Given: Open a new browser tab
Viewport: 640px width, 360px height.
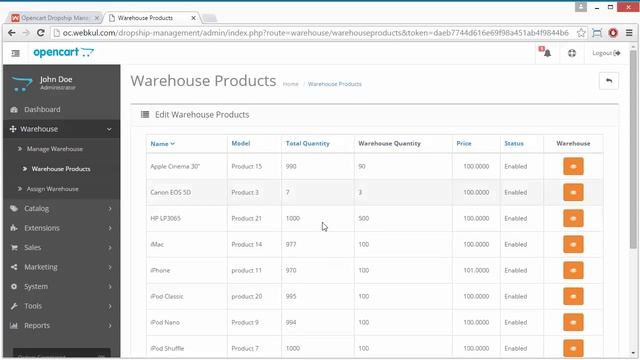Looking at the screenshot, I should 209,18.
